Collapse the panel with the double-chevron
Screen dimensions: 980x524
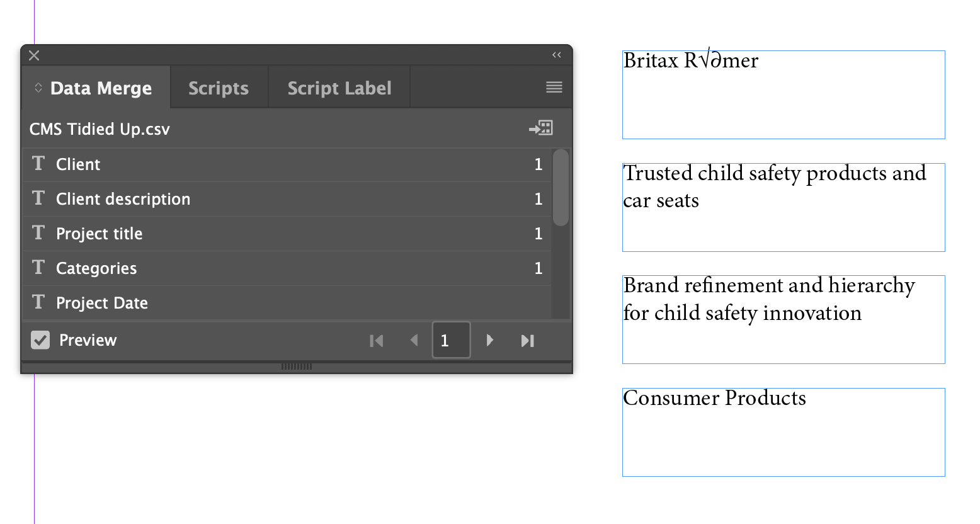(556, 55)
